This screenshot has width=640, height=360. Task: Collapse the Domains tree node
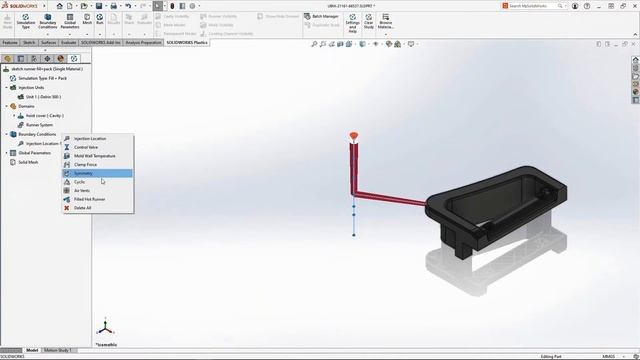click(7, 106)
